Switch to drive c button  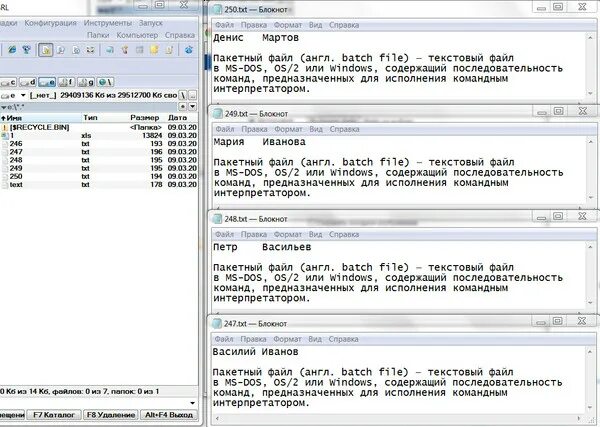coord(8,82)
